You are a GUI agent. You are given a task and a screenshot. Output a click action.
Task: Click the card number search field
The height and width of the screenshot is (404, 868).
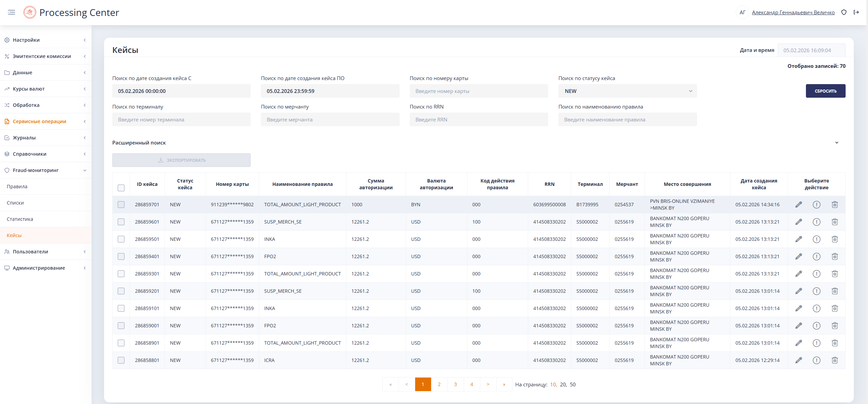pos(478,91)
